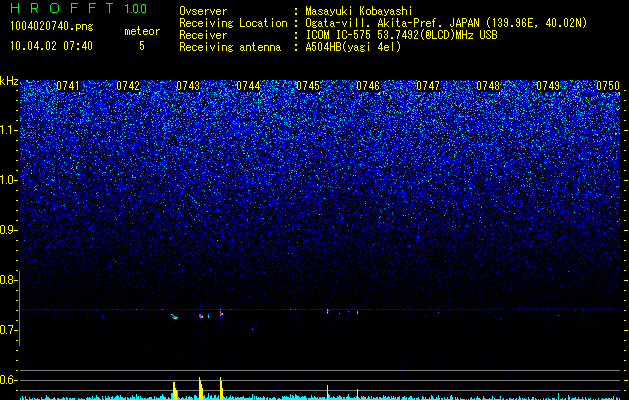
Task: Click the 0741 time marker
Action: (x=67, y=86)
